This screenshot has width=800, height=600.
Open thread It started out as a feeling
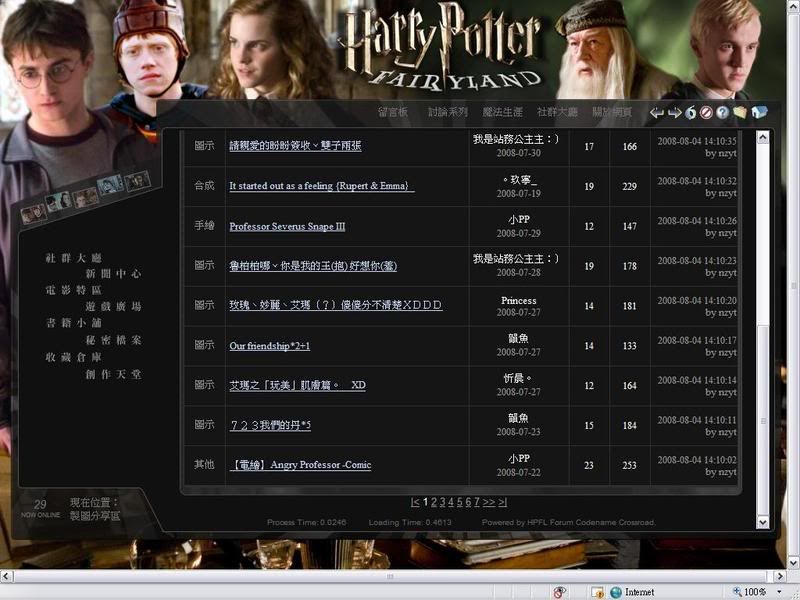click(321, 186)
